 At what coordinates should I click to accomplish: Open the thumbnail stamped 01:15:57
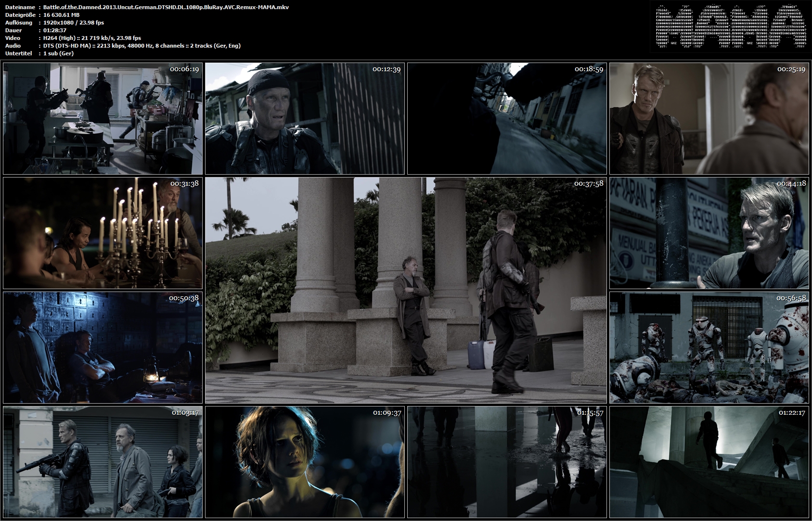coord(507,462)
